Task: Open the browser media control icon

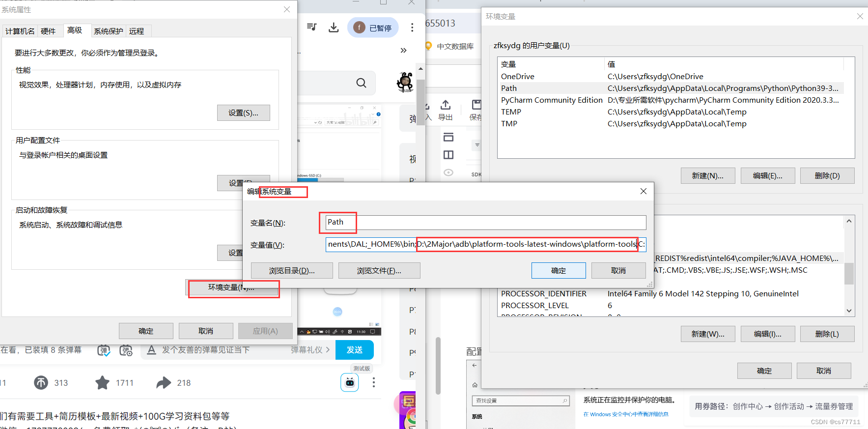Action: pyautogui.click(x=311, y=27)
